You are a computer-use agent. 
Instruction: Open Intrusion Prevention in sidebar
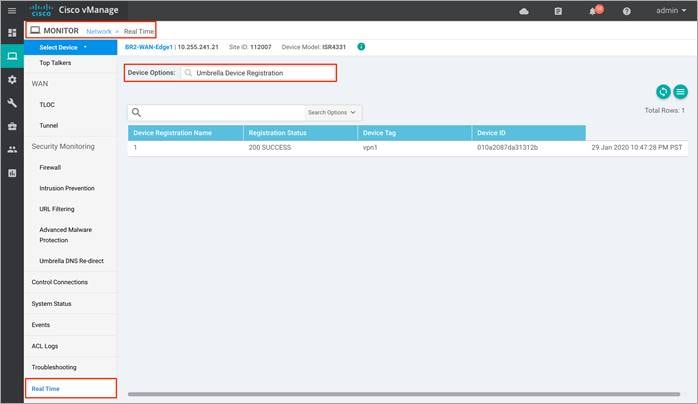click(67, 188)
